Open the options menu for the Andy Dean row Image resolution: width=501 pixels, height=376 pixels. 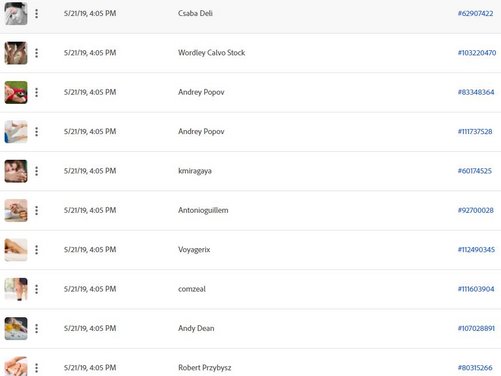coord(37,328)
